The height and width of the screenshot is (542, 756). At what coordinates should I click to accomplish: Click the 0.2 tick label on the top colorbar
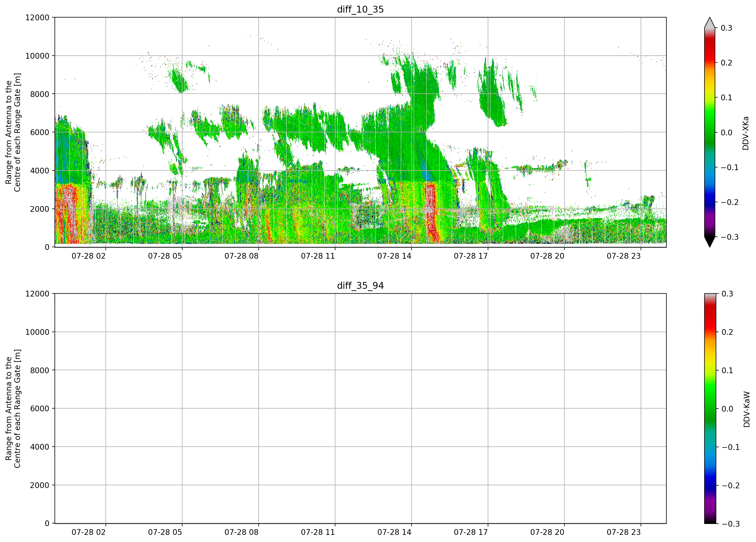(x=726, y=63)
